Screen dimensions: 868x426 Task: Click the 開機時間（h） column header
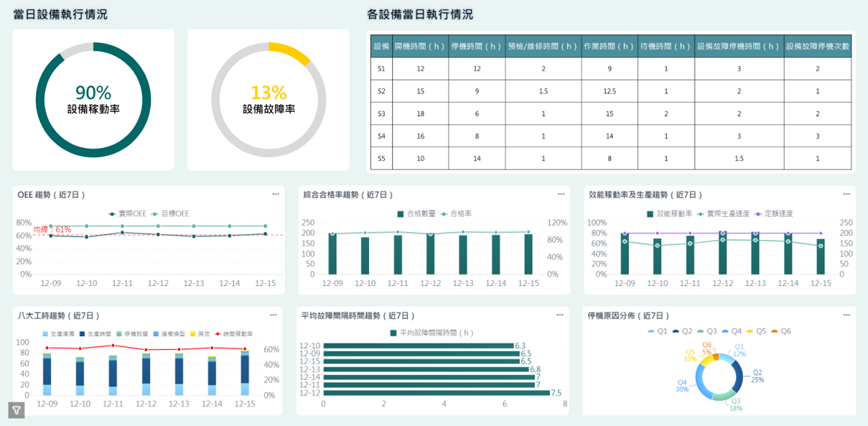[420, 47]
